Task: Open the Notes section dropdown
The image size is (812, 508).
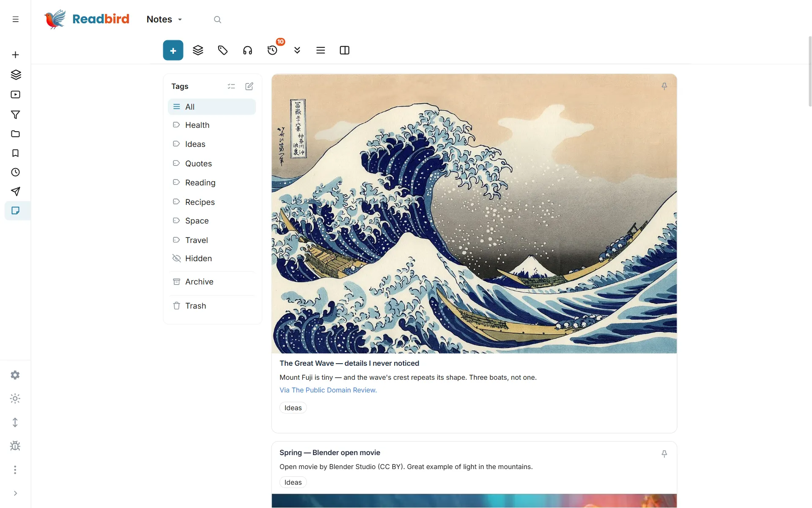Action: tap(164, 19)
